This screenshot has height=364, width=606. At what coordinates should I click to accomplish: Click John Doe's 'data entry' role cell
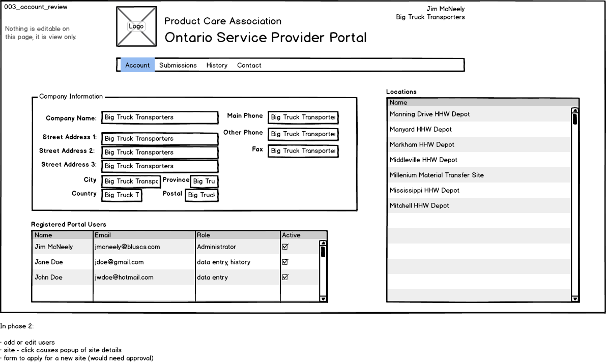coord(213,277)
